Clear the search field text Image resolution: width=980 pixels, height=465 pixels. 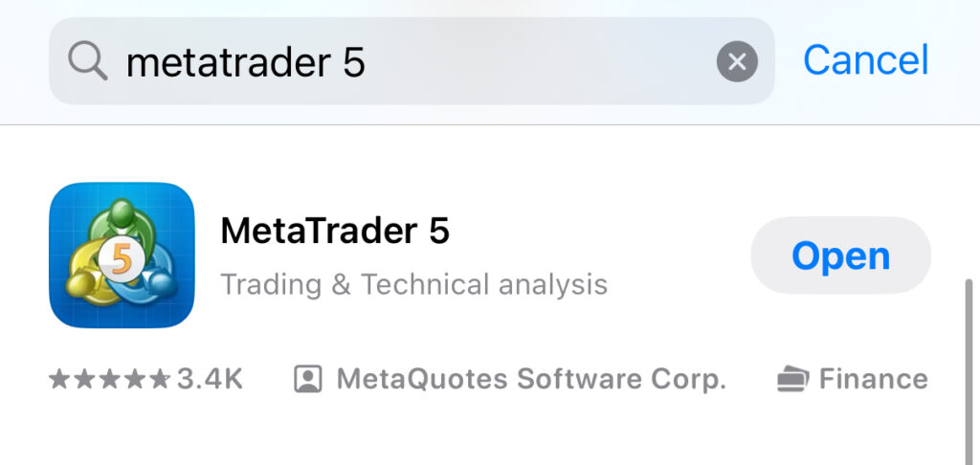point(737,62)
